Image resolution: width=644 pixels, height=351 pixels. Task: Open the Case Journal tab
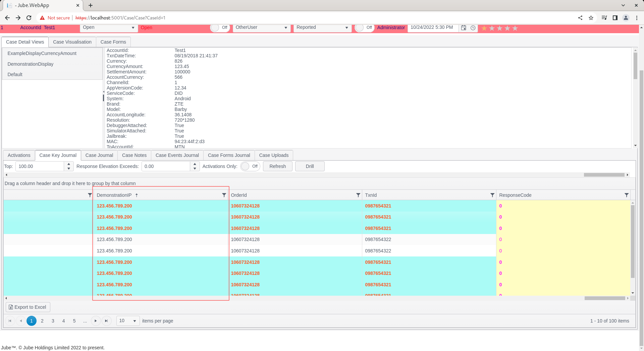click(99, 155)
